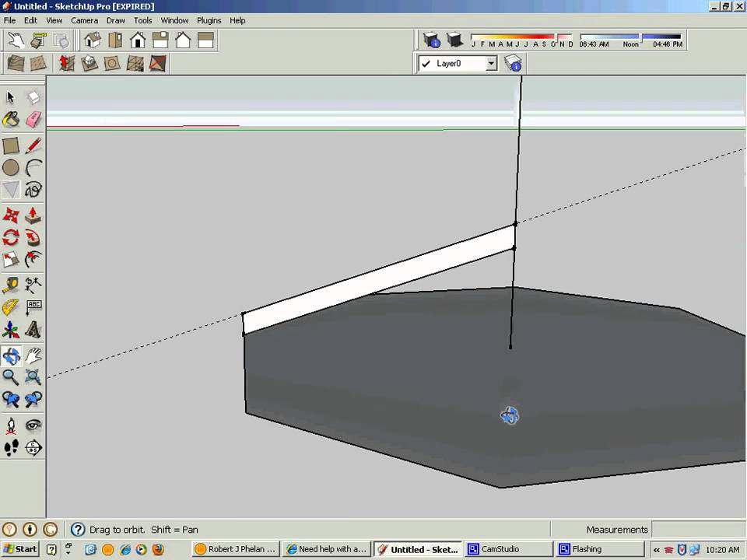Select the Zoom magnifier tool
Viewport: 747px width, 560px height.
[x=11, y=377]
